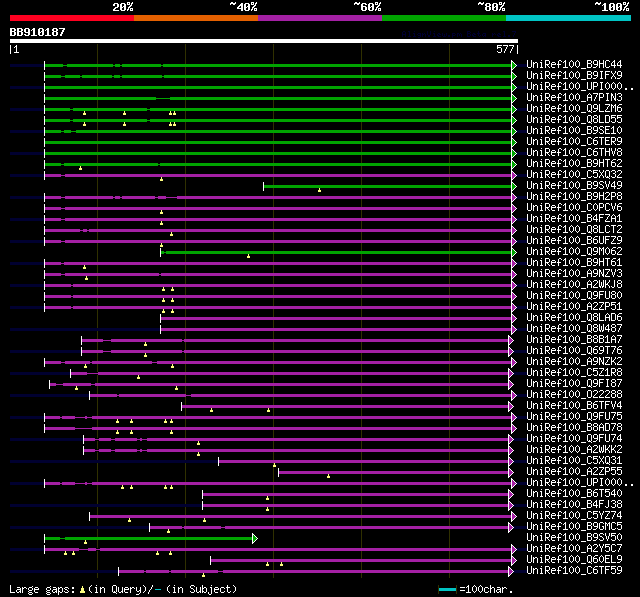
Task: Open the UniRef100_B9IFX9 hit label
Action: (574, 75)
